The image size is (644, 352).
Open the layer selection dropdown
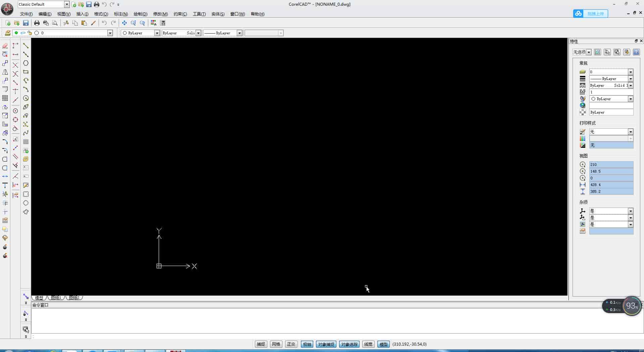coord(110,33)
